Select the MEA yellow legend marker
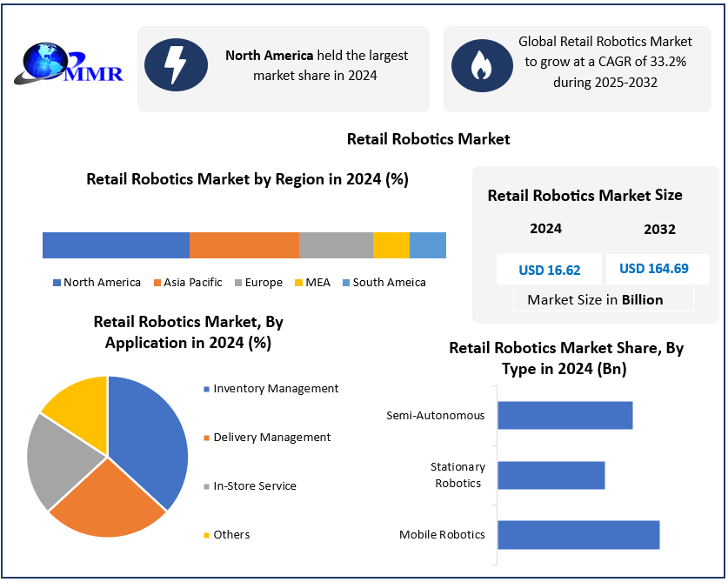The height and width of the screenshot is (582, 728). 298,283
